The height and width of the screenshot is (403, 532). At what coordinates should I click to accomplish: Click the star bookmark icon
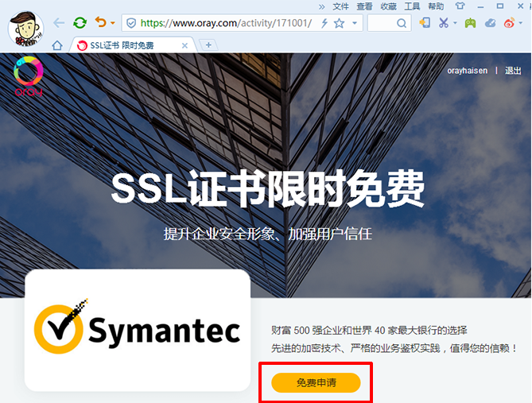point(340,24)
